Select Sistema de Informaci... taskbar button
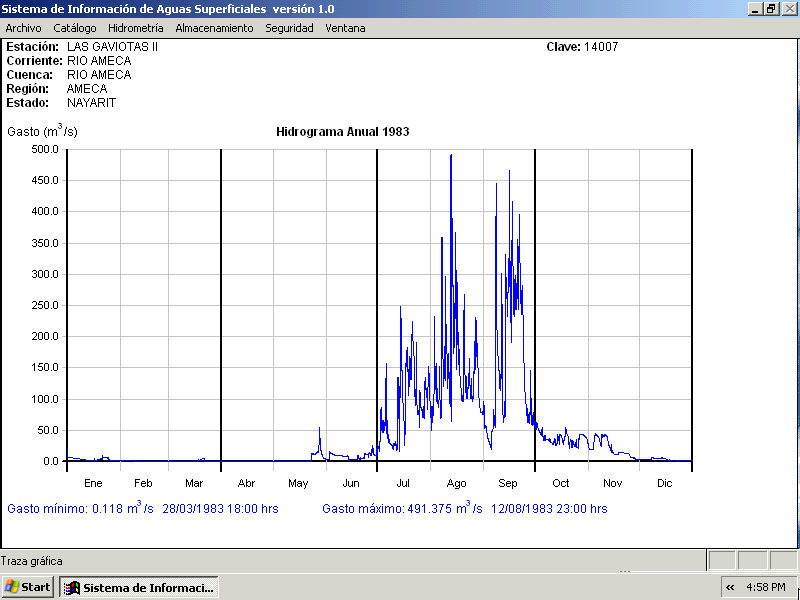The height and width of the screenshot is (600, 800). 139,587
